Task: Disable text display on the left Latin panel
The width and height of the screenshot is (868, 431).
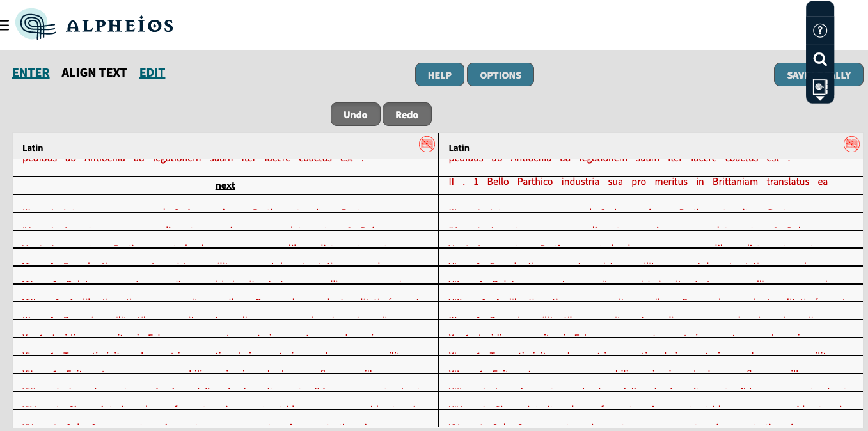Action: 426,145
